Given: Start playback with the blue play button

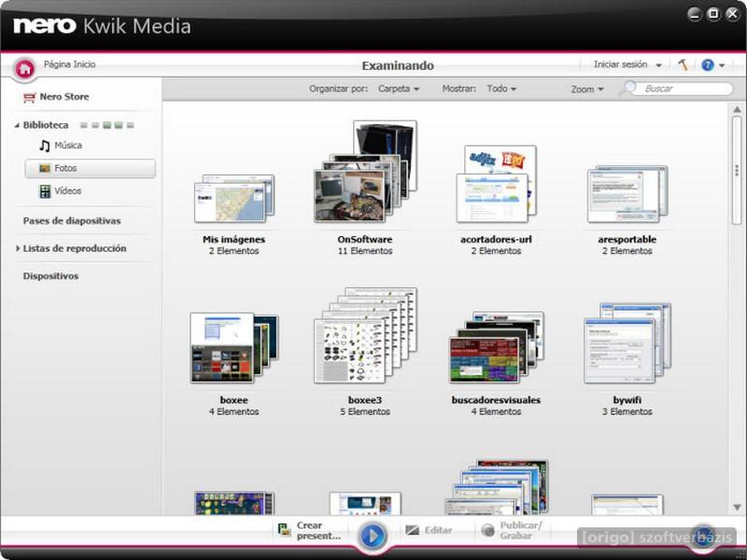Looking at the screenshot, I should (373, 536).
